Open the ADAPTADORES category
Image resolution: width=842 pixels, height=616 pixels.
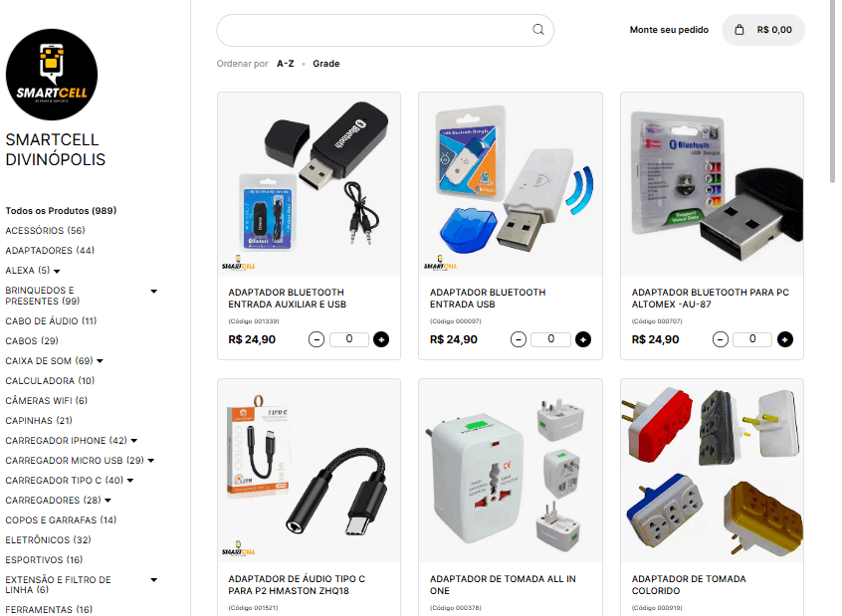(x=50, y=250)
